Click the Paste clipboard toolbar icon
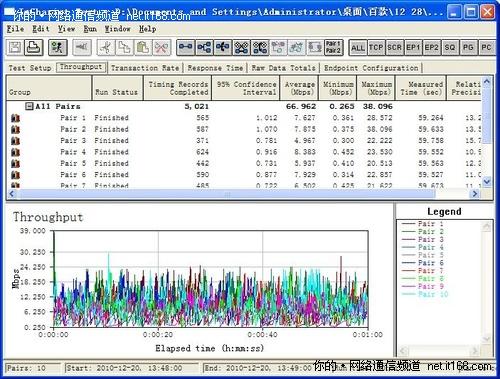The height and width of the screenshot is (379, 500). pos(143,47)
